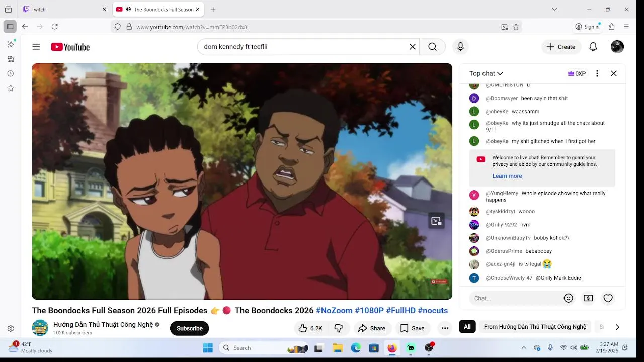Toggle the miniplayer icon on video
The height and width of the screenshot is (362, 644).
click(x=436, y=221)
